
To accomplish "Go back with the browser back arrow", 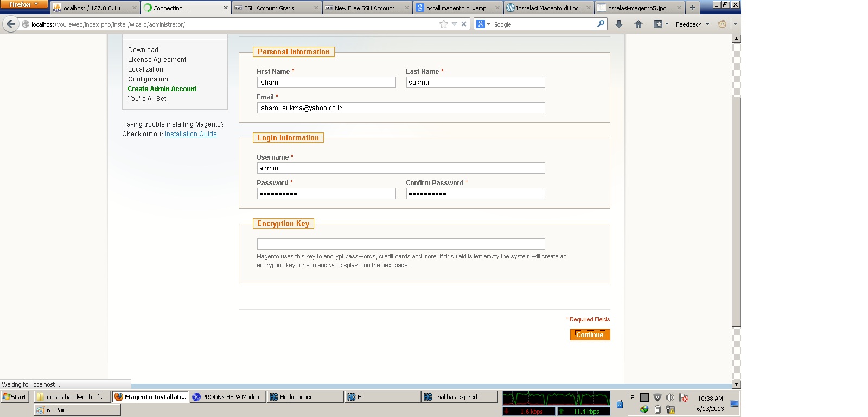I will coord(10,24).
